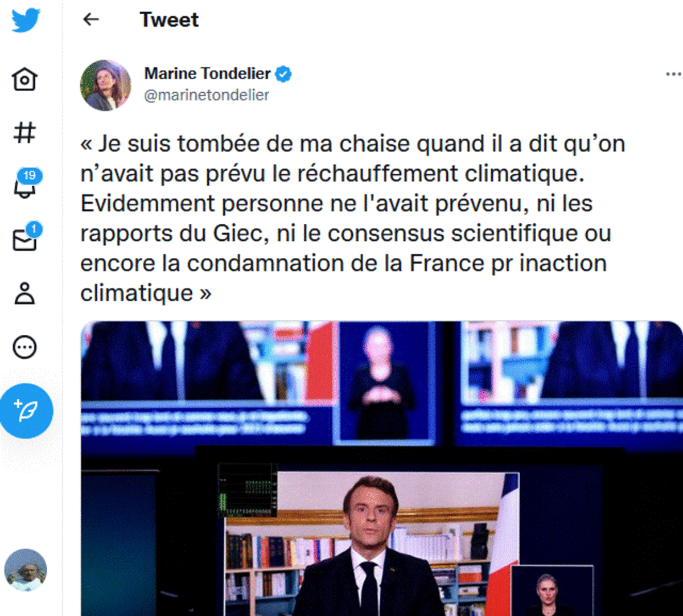Open the Home timeline icon

(x=24, y=79)
